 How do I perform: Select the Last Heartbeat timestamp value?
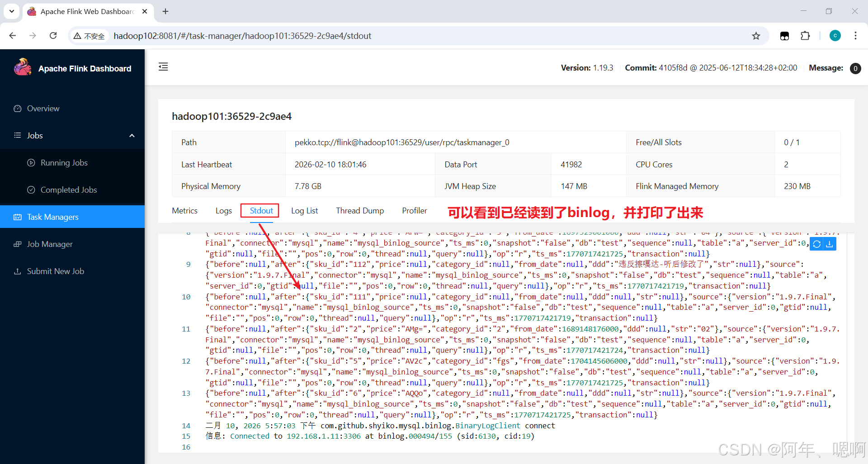click(330, 165)
